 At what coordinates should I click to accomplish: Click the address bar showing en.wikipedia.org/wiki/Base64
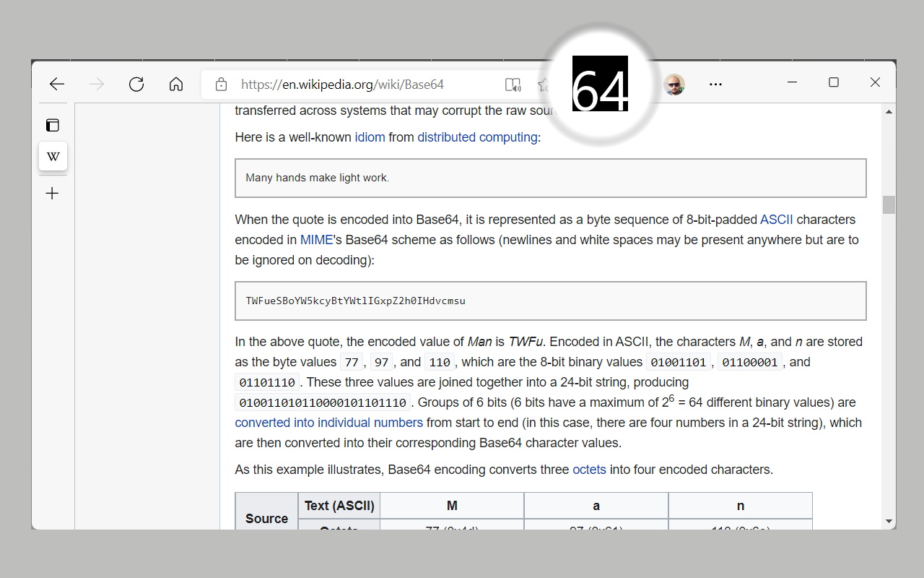(342, 85)
